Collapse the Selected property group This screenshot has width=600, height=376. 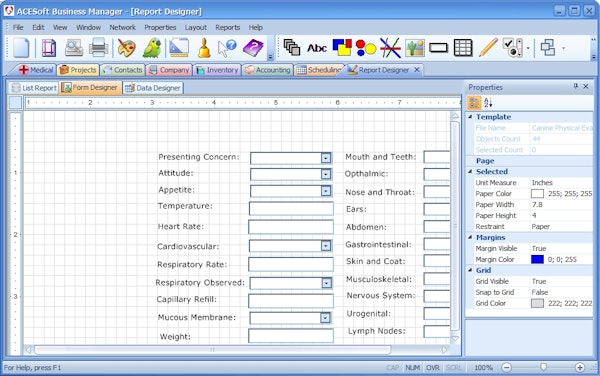click(470, 171)
